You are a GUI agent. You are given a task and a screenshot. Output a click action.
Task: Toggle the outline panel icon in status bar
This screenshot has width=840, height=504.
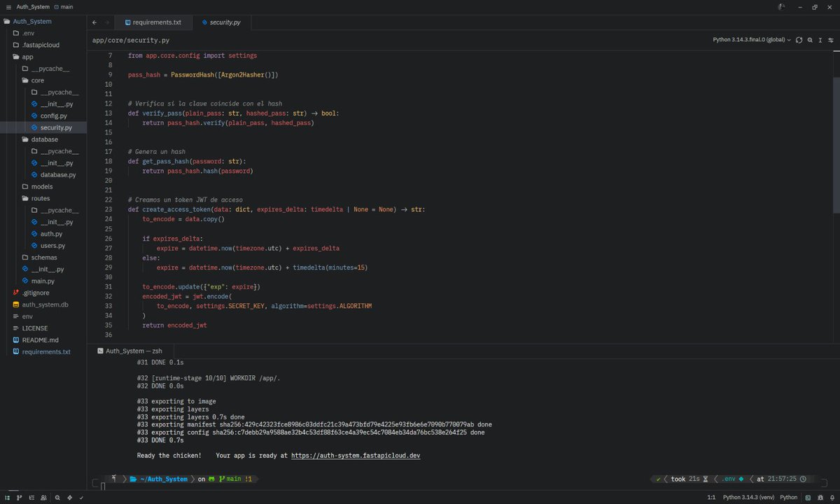(x=31, y=497)
